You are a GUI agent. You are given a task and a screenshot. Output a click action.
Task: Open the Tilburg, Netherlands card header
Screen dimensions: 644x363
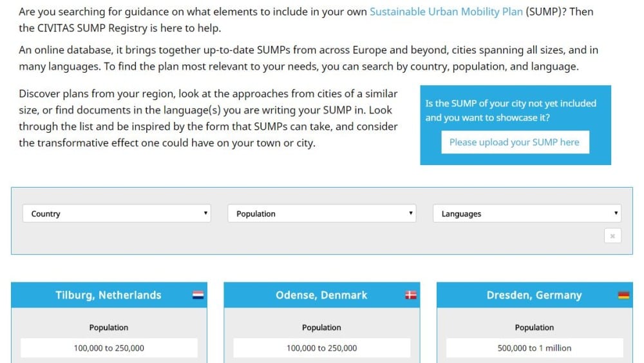pyautogui.click(x=109, y=295)
